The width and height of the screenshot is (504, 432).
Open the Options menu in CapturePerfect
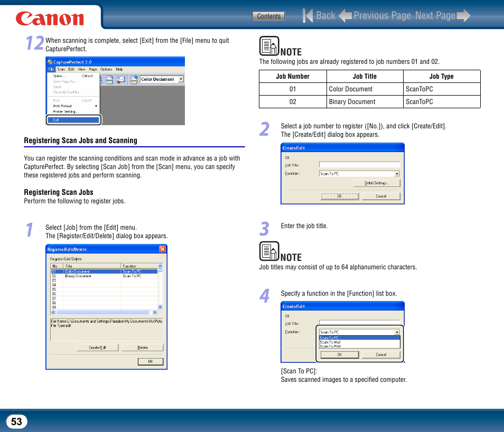(106, 69)
